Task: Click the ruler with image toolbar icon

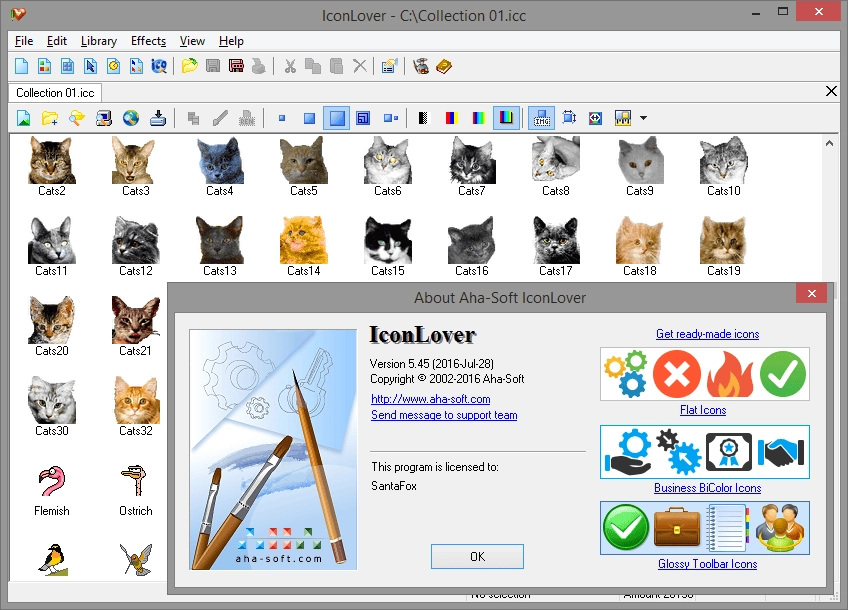Action: click(x=622, y=118)
